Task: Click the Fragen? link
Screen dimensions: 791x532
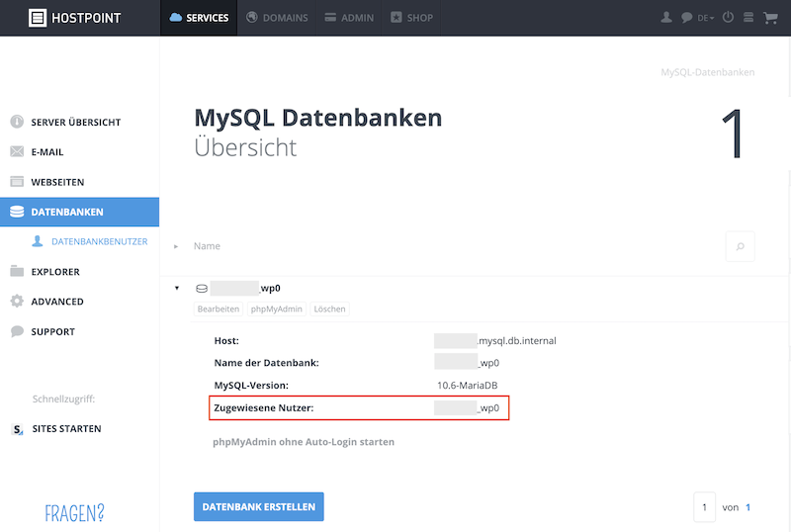Action: pos(74,513)
